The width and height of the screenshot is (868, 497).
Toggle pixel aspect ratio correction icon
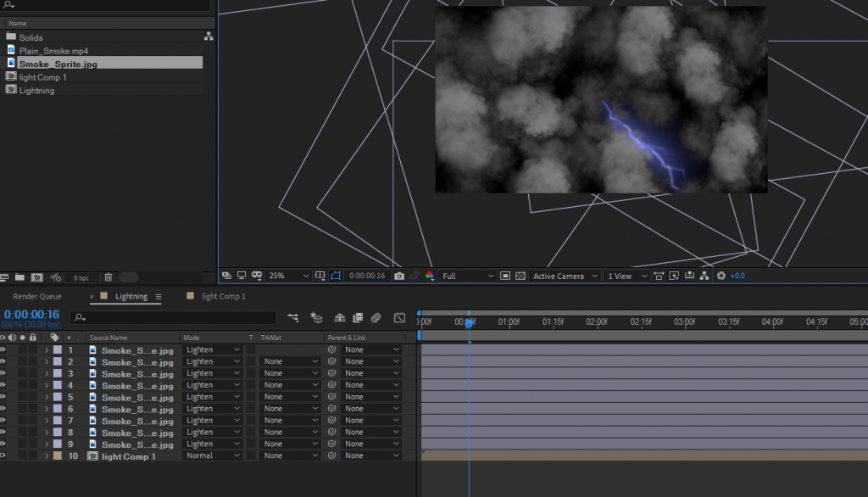[659, 276]
